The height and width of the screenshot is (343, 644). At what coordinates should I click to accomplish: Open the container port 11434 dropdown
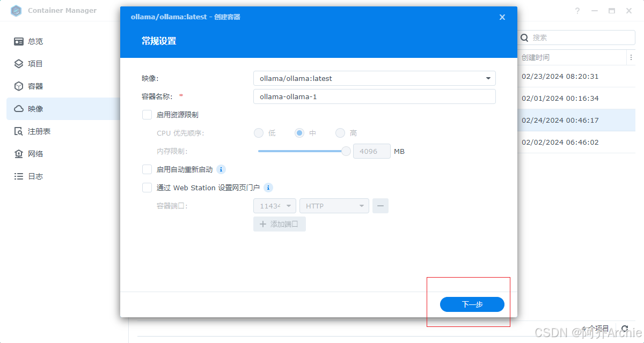coord(274,205)
